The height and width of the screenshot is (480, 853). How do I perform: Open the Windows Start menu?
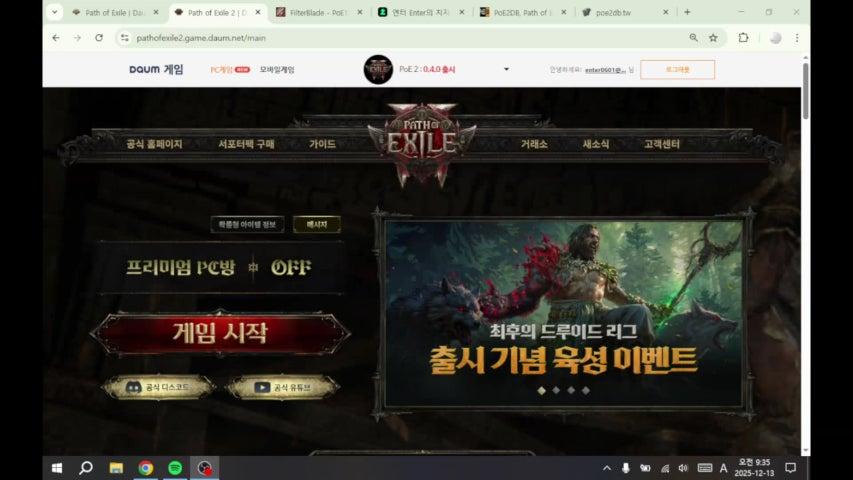[x=57, y=468]
